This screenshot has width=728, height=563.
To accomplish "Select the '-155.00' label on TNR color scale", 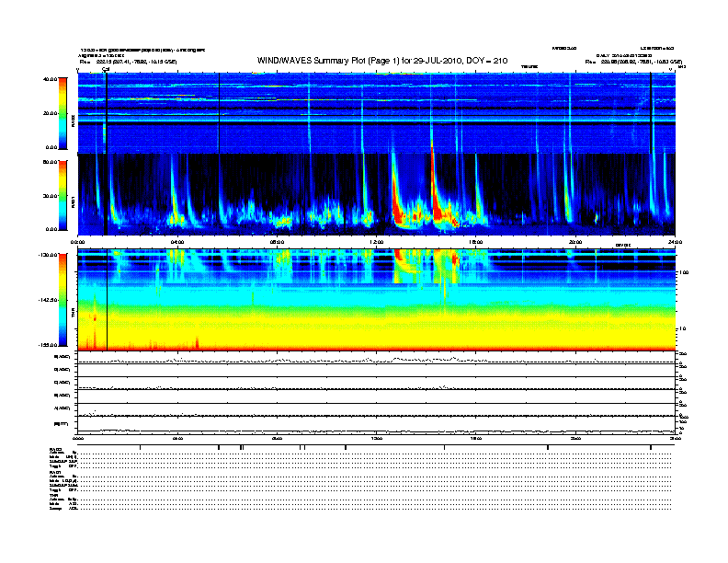I will 48,345.
